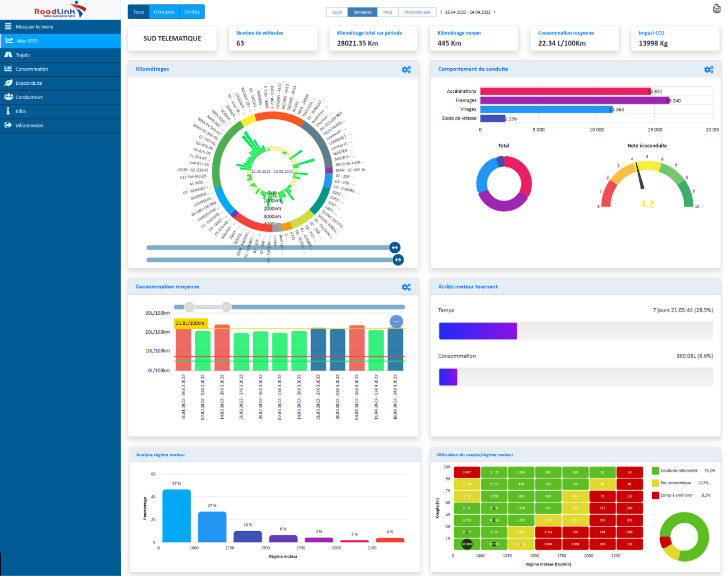This screenshot has width=728, height=576.
Task: Click the Impact CO2 value 13998 Kg
Action: pyautogui.click(x=653, y=43)
